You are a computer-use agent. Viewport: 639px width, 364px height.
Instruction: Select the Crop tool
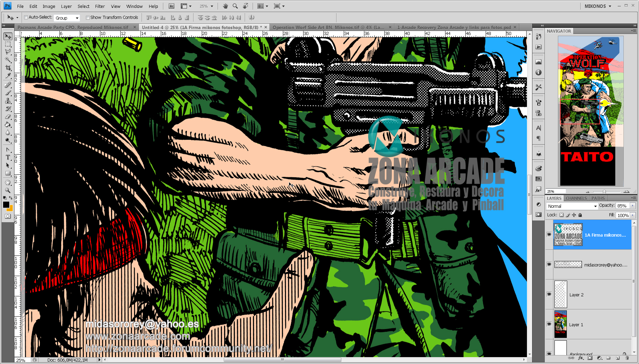coord(8,67)
